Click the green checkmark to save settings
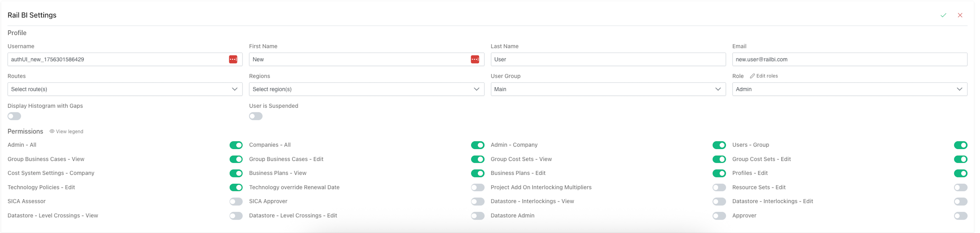The width and height of the screenshot is (980, 233). pyautogui.click(x=943, y=15)
